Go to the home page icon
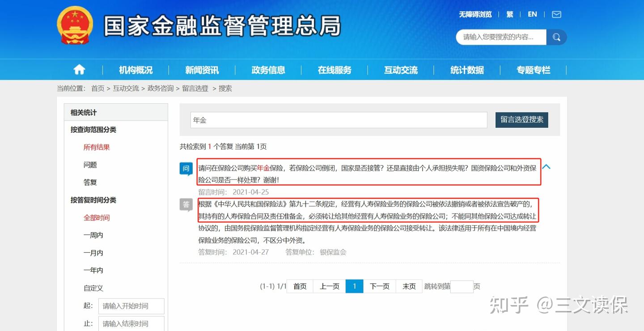The width and height of the screenshot is (644, 331). [79, 70]
